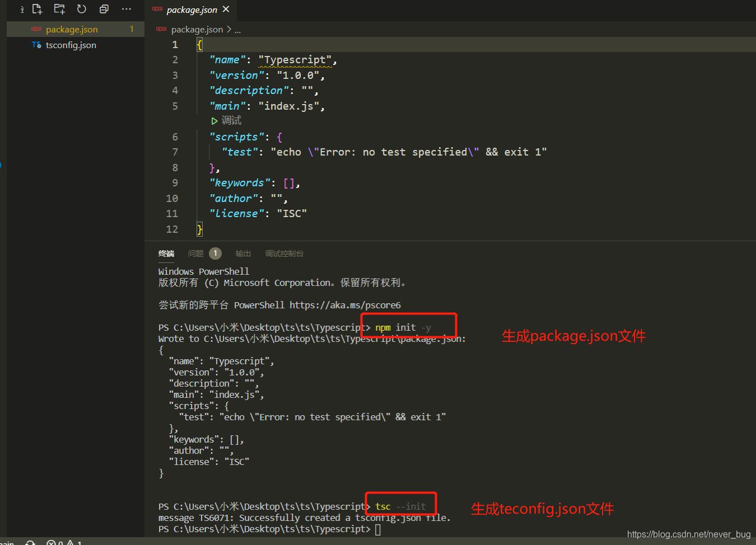The width and height of the screenshot is (756, 545).
Task: Click line number 1 in the gutter
Action: click(x=175, y=45)
